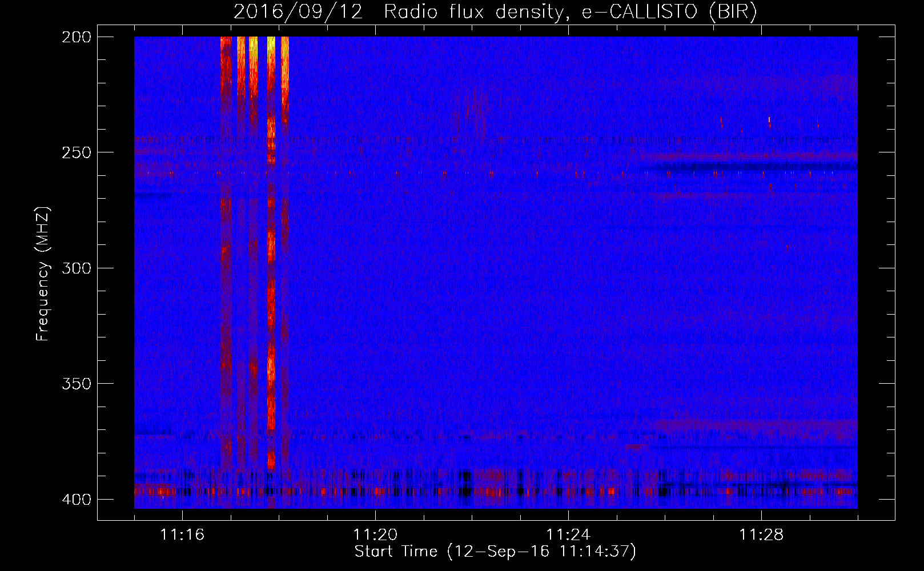
Task: Click the 11:16 time tick label
Action: click(182, 534)
